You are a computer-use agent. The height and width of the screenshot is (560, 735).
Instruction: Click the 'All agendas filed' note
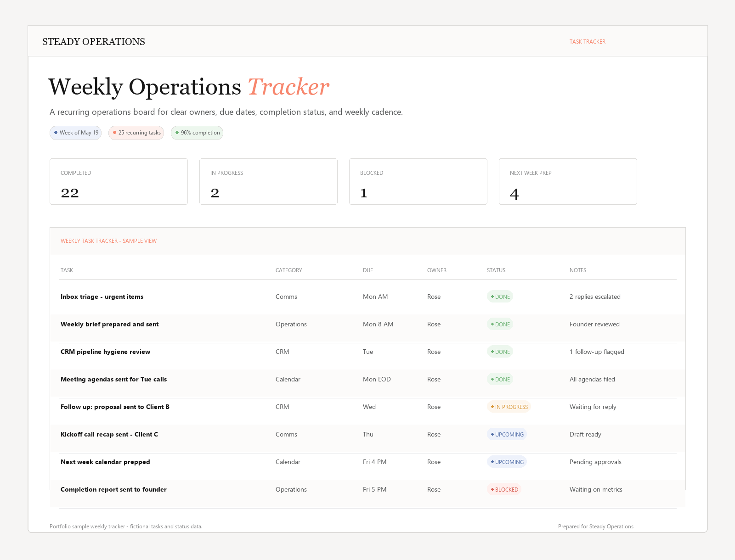point(592,379)
